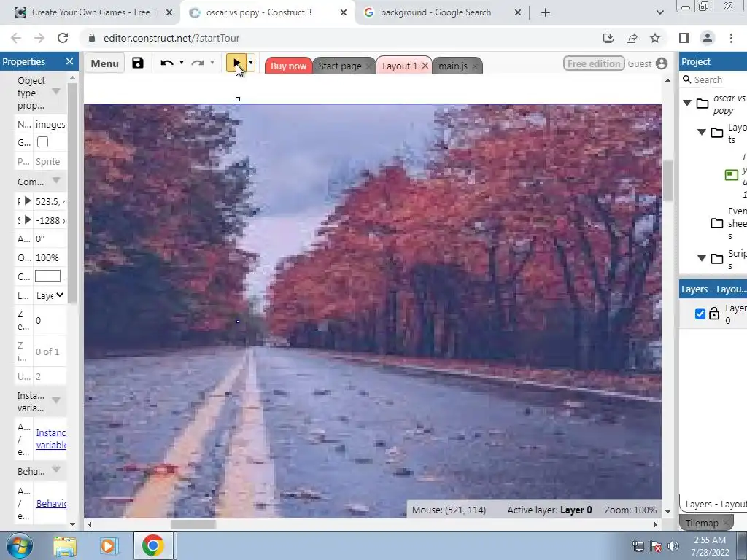Edit the Z elevation value field
This screenshot has height=560, width=747.
click(x=50, y=321)
